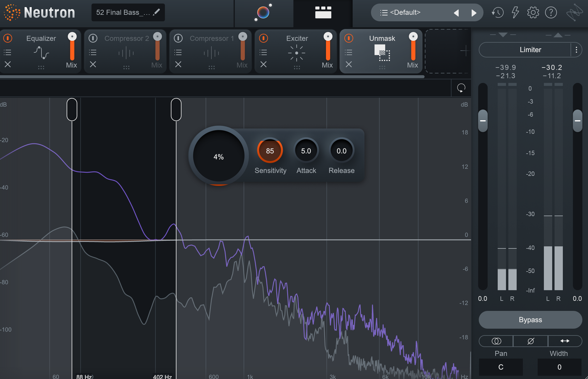Click the Neutron logo icon

[x=12, y=12]
